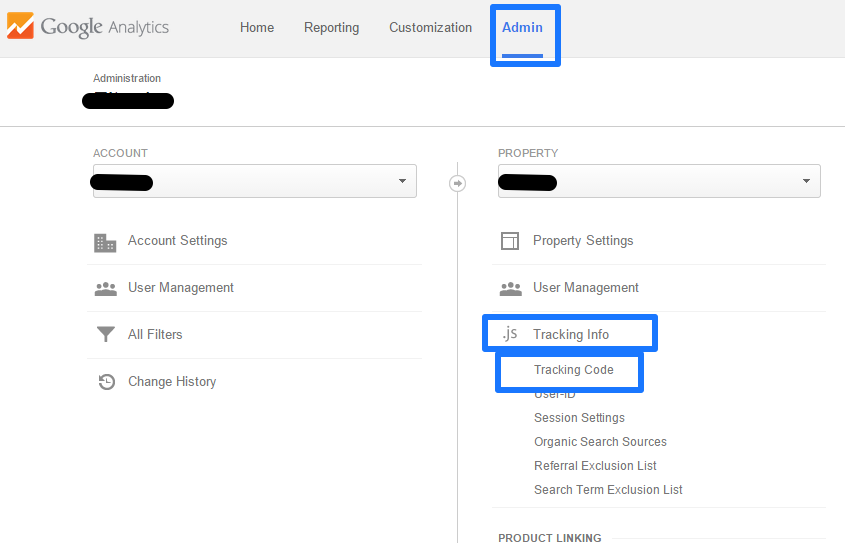Viewport: 845px width, 543px height.
Task: Open Account Settings
Action: (x=177, y=241)
